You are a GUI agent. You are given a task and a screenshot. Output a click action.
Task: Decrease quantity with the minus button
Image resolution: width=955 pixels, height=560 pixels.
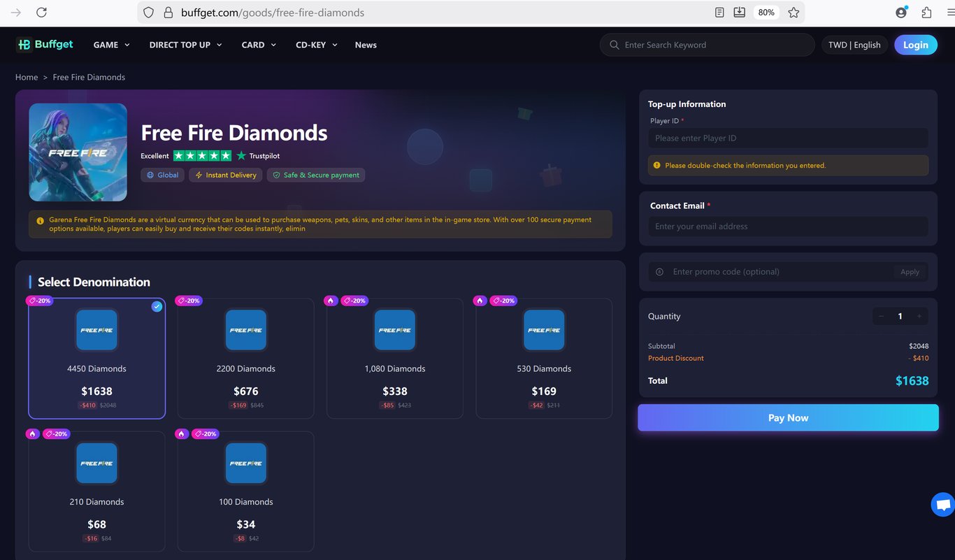(882, 316)
